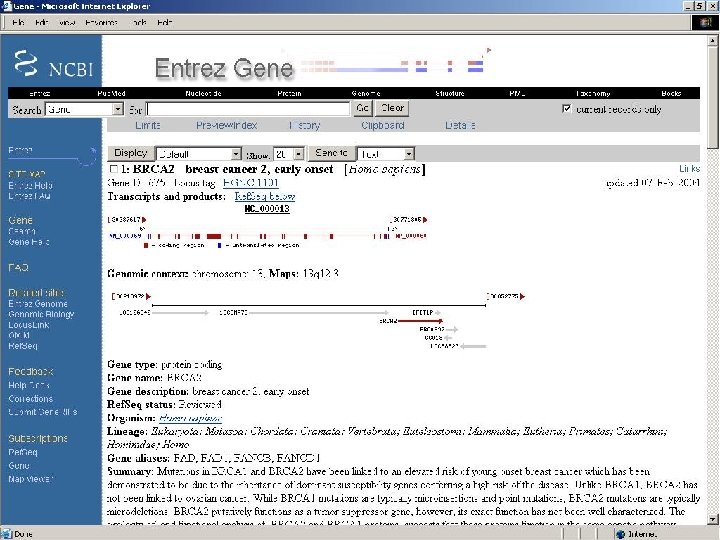This screenshot has height=540, width=720.
Task: Switch to the Books database tab
Action: pyautogui.click(x=671, y=93)
